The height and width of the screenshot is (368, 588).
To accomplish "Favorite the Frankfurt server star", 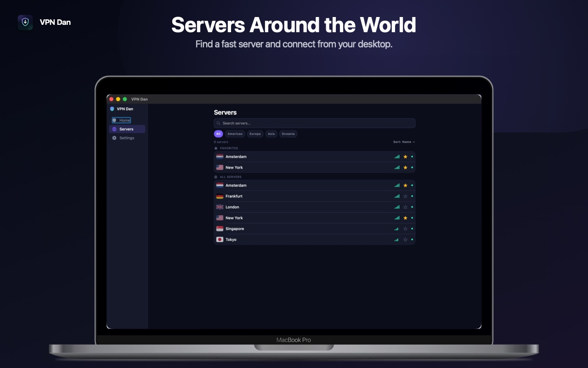I will [405, 196].
